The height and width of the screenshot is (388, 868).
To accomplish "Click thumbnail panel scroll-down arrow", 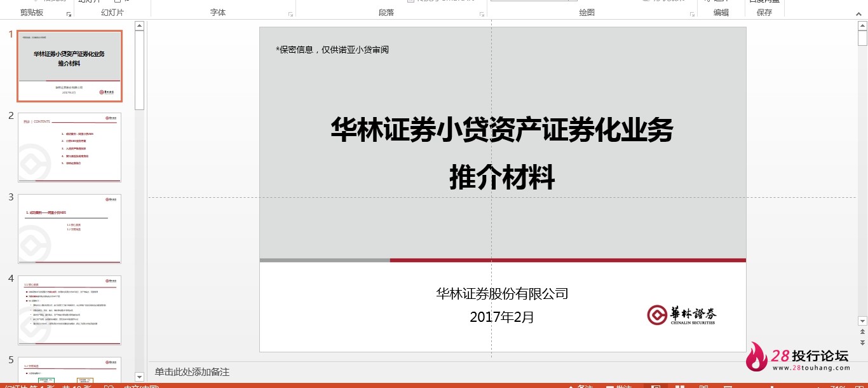I will pyautogui.click(x=140, y=377).
